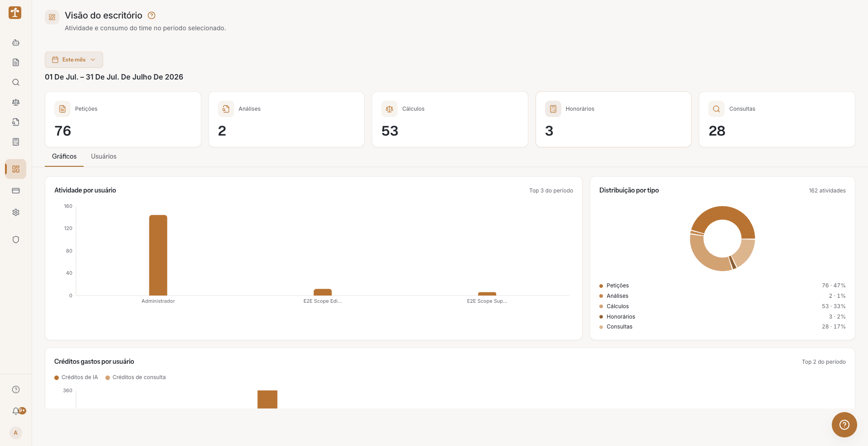
Task: Toggle the Créditos de IA legend item
Action: (x=76, y=377)
